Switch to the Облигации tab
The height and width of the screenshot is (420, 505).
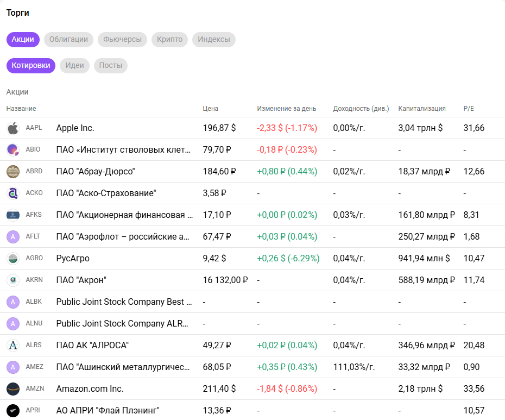(x=68, y=40)
